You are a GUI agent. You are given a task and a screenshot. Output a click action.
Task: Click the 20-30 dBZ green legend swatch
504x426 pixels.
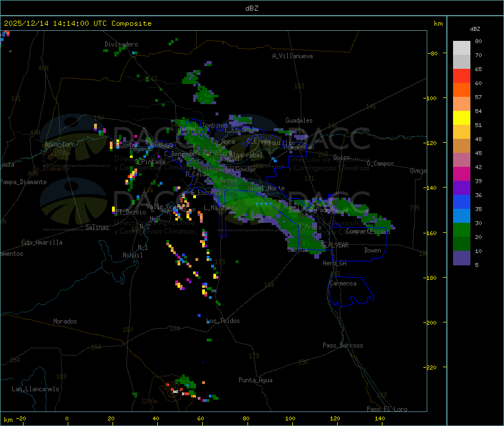point(461,230)
